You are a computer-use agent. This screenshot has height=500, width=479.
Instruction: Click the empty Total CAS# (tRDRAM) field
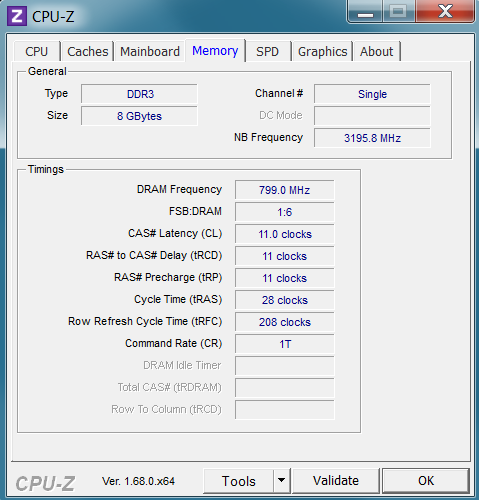click(285, 388)
